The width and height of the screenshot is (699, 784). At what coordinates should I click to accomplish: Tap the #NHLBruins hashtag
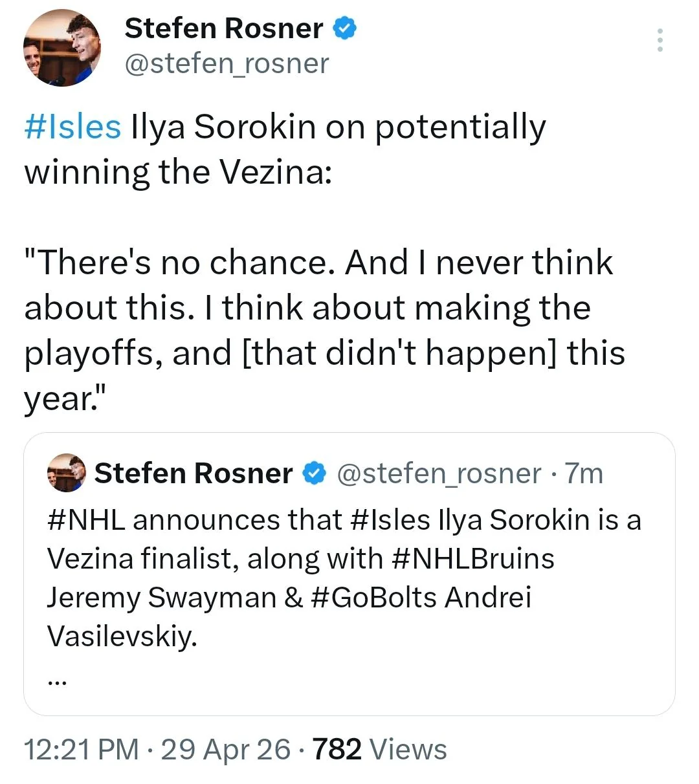(473, 559)
